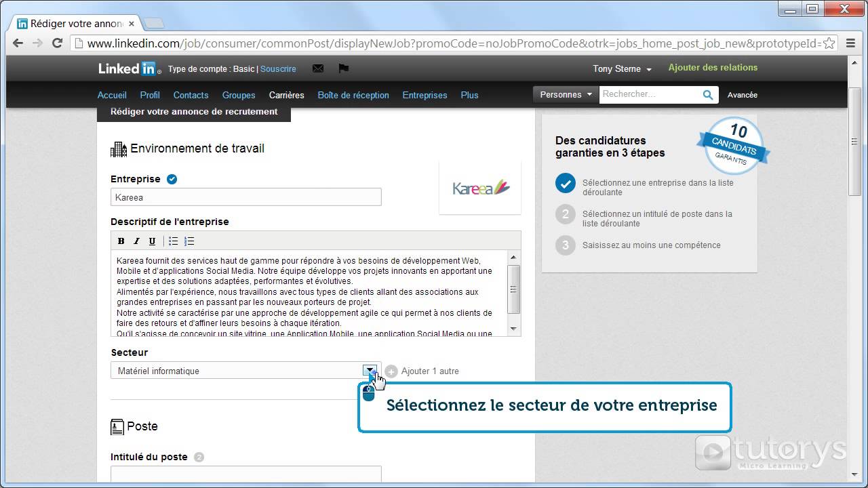Click in the Rechercher search field
Screen dimensions: 868x488
coord(650,95)
